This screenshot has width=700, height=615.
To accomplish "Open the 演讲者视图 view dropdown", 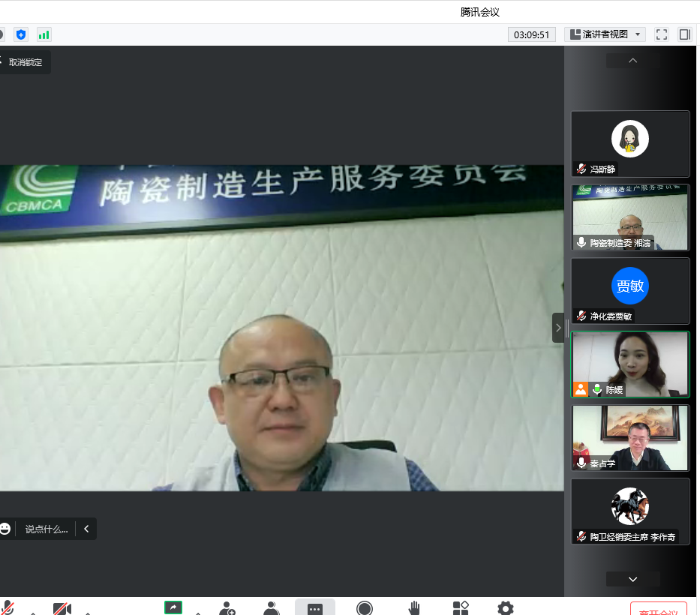I will (605, 34).
